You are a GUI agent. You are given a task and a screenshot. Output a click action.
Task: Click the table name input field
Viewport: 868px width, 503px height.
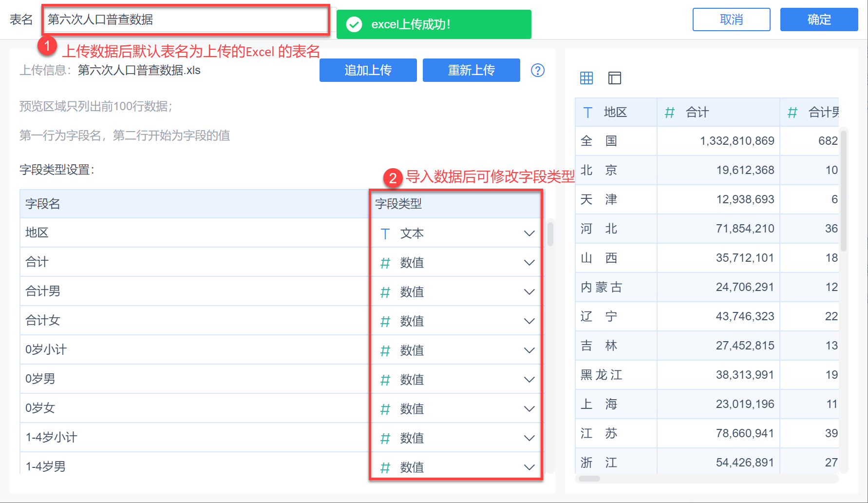pos(185,19)
